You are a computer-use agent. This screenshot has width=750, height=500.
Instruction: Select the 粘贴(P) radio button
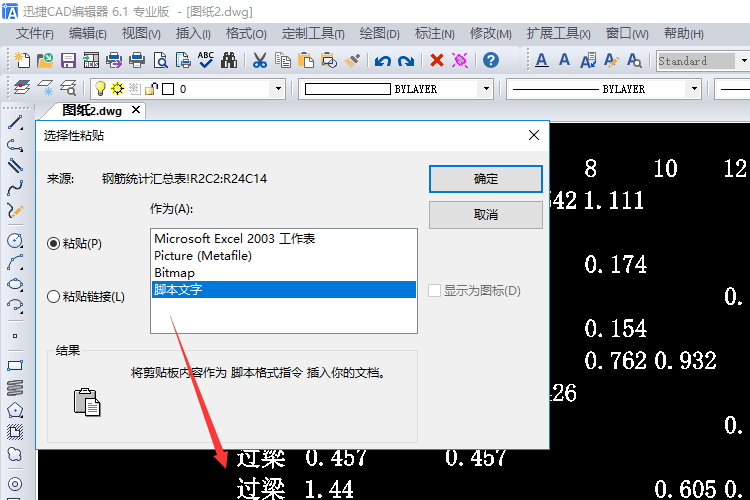53,244
